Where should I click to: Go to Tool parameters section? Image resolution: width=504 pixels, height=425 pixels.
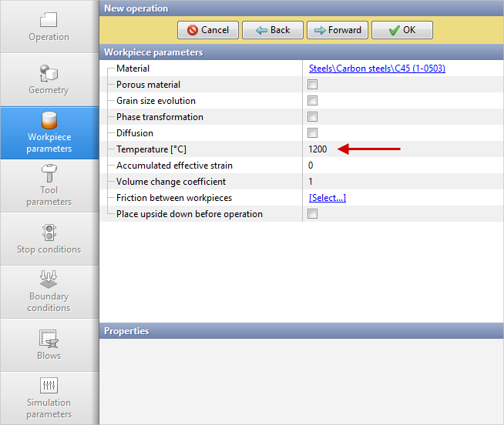pos(49,174)
